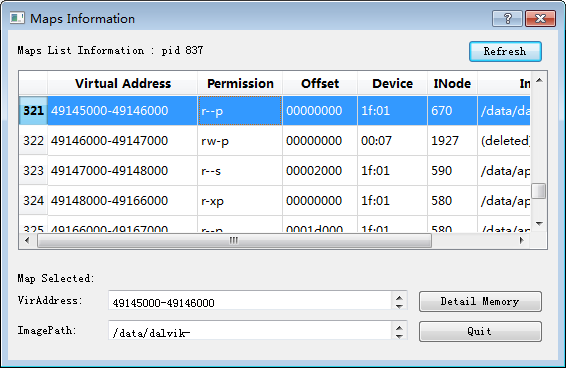Open Detail Memory for selected map
The image size is (566, 368).
480,302
